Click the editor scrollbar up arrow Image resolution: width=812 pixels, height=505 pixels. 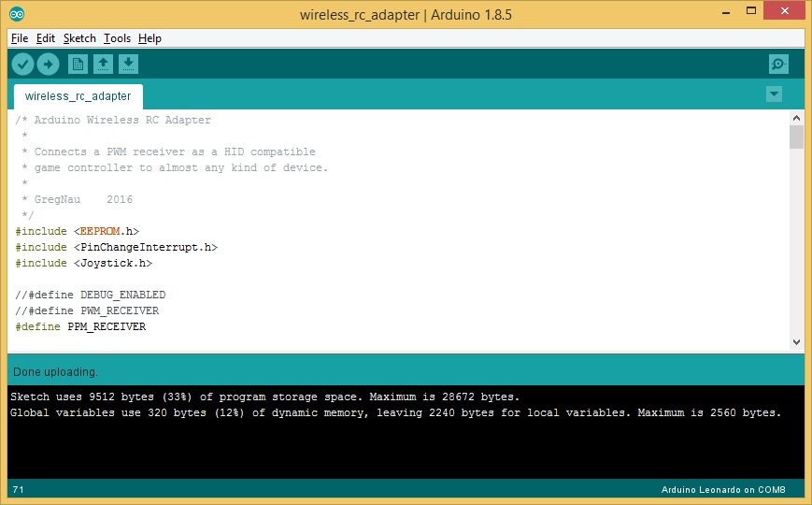796,118
